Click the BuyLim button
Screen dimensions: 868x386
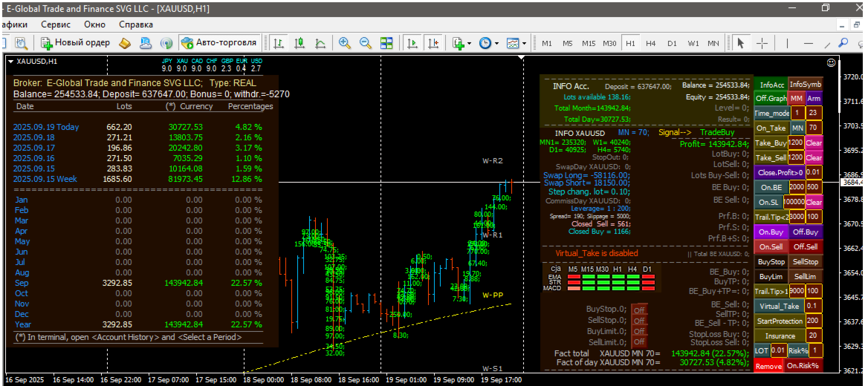(x=771, y=276)
